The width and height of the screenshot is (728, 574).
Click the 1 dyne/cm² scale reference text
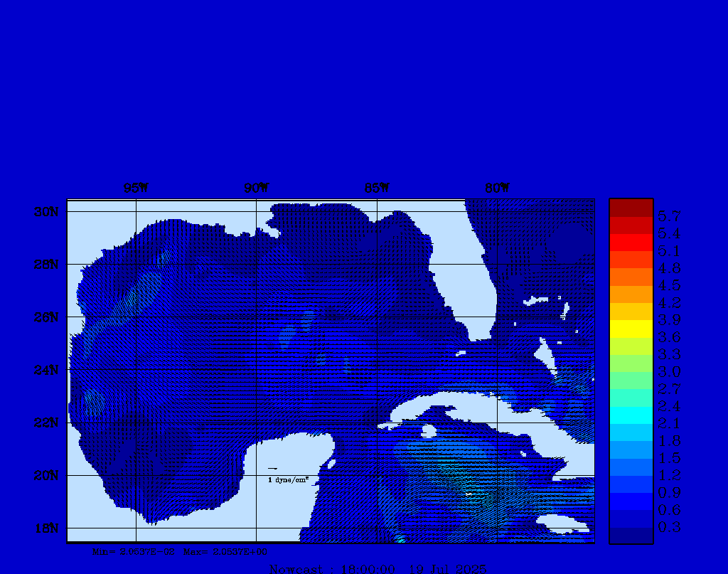[x=288, y=480]
